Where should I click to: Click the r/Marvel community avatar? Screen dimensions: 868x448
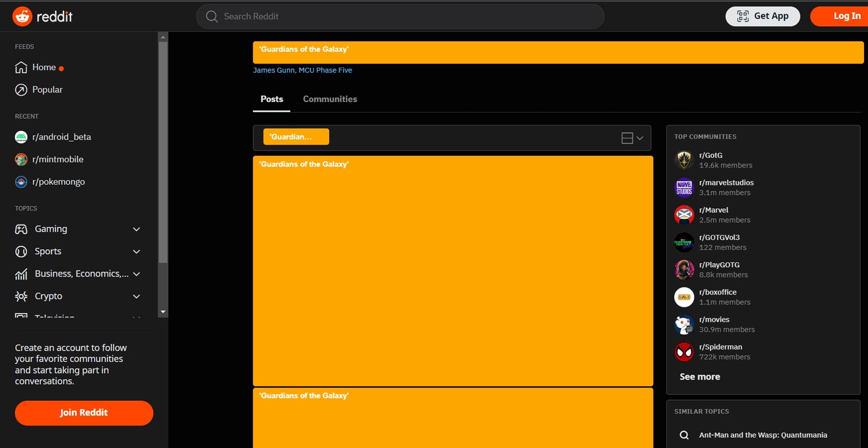684,215
